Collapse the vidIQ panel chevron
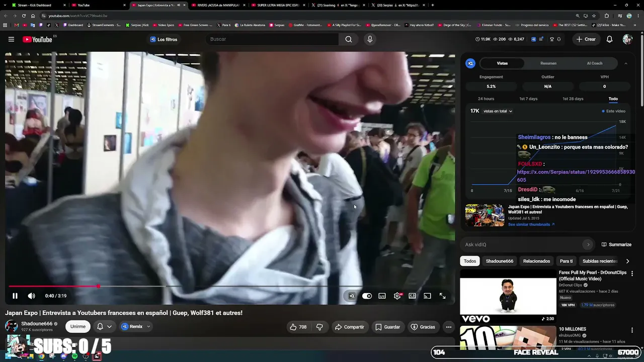Screen dimensions: 644x362 [625, 63]
